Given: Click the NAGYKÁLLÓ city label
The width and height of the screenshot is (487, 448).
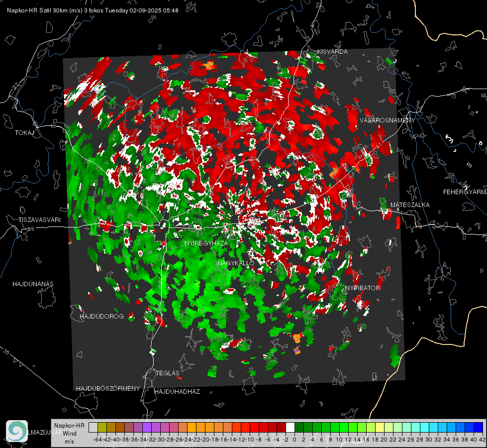Looking at the screenshot, I should tap(236, 263).
